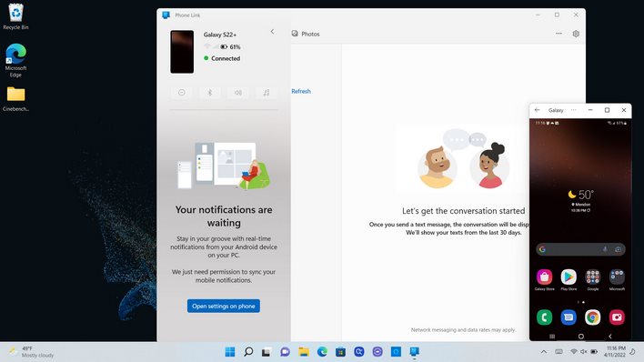Open Phone Link more options ellipsis
Screen dimensions: 644x362
559,34
